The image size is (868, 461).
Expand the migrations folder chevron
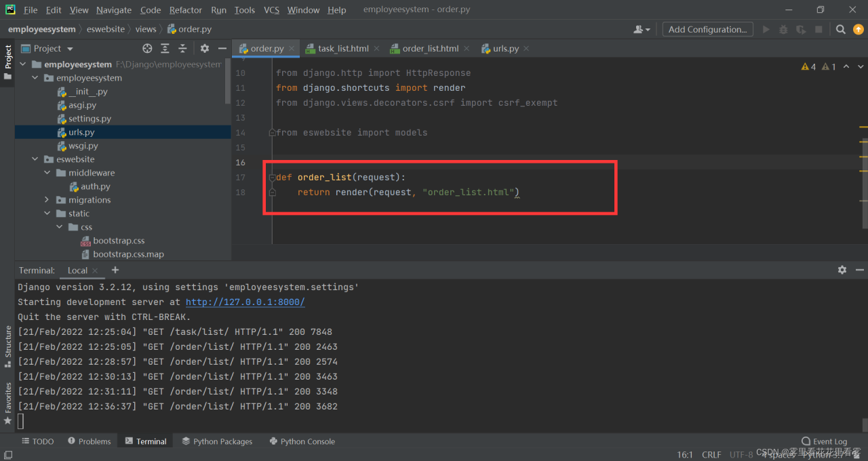pyautogui.click(x=47, y=200)
